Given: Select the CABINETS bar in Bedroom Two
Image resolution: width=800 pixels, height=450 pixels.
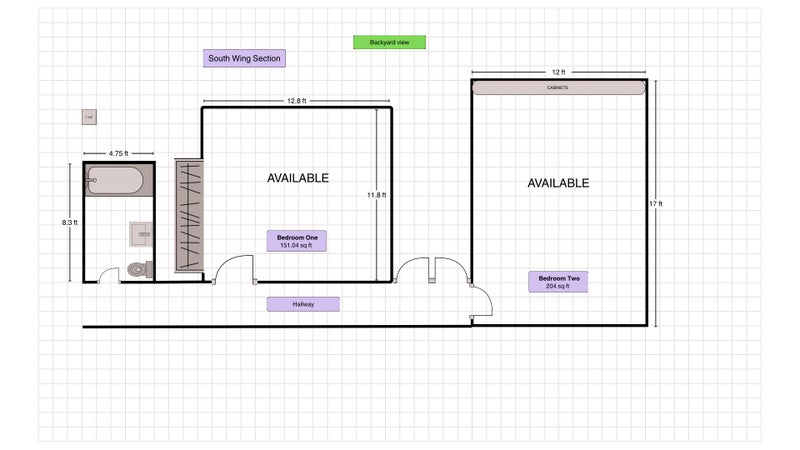Looking at the screenshot, I should [x=558, y=88].
